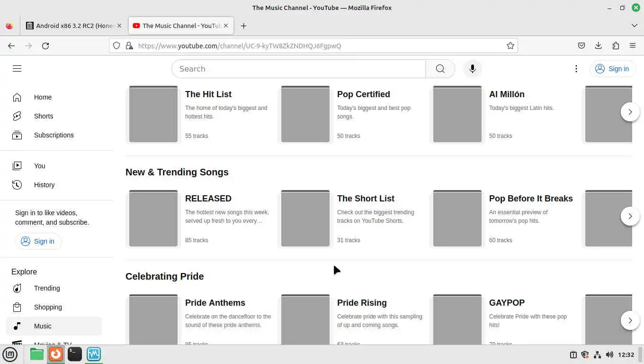The height and width of the screenshot is (364, 644).
Task: Click the search magnifier button
Action: click(440, 69)
